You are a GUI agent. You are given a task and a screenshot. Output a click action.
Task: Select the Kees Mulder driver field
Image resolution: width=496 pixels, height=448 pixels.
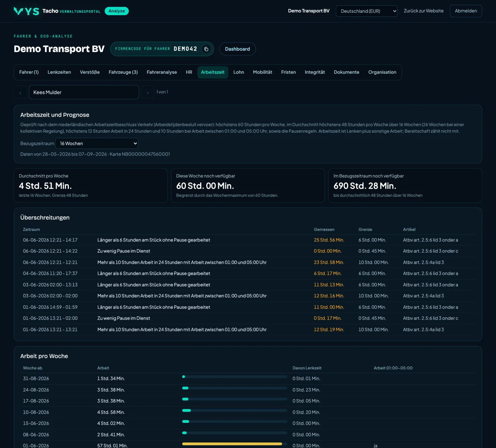(84, 92)
